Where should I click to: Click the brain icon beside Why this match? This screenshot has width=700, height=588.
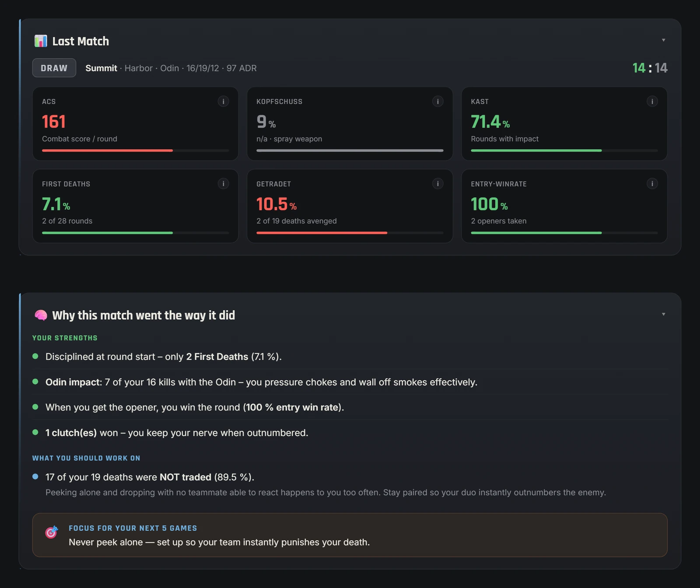pyautogui.click(x=41, y=315)
